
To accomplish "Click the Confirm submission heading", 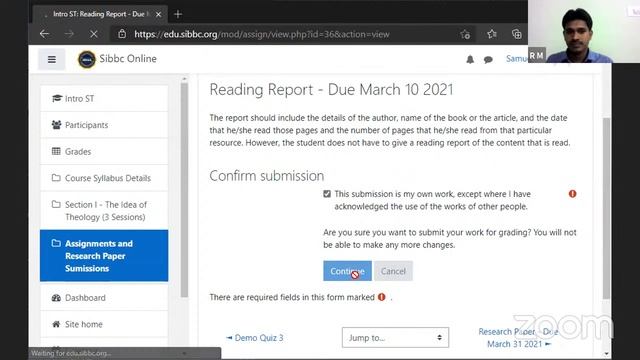I will pos(267,176).
